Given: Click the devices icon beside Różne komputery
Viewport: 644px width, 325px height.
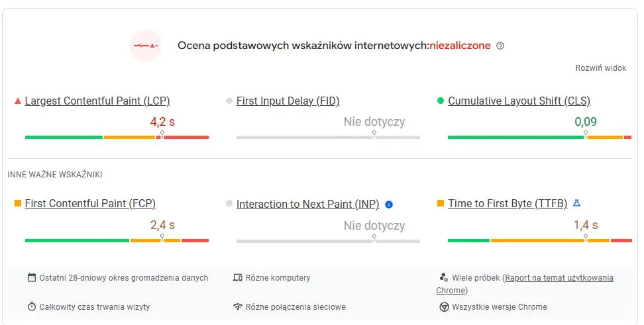Looking at the screenshot, I should tap(238, 278).
